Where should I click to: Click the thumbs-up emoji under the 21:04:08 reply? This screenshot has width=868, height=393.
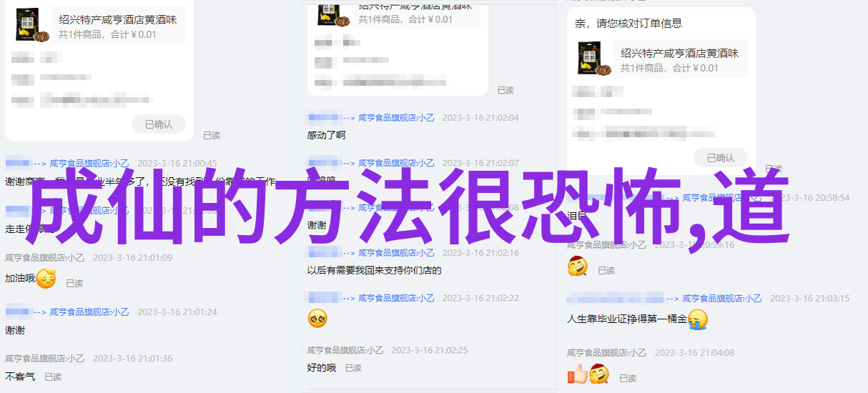(577, 373)
